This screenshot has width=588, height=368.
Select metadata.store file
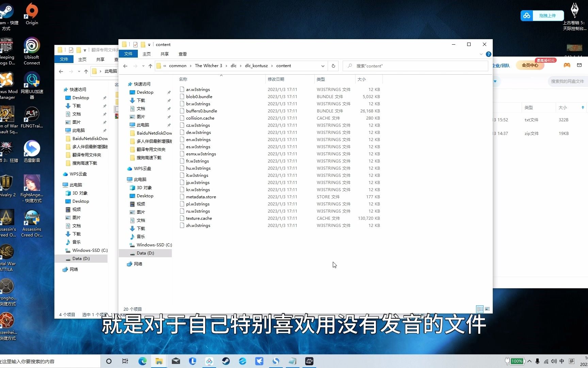tap(201, 197)
